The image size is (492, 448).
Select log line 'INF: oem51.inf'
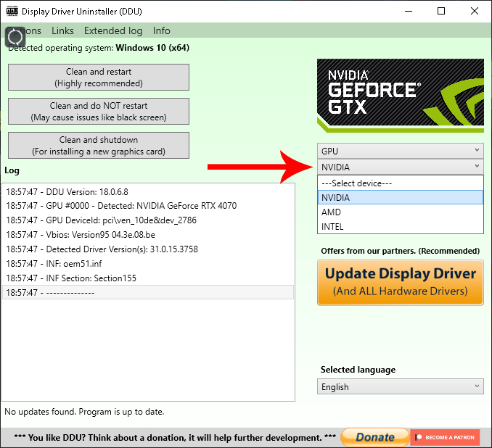148,264
